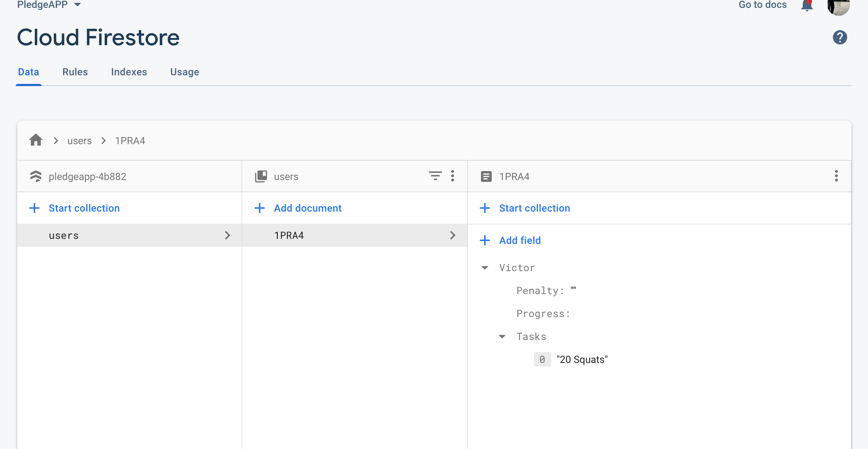Click the home icon in breadcrumb

tap(36, 140)
